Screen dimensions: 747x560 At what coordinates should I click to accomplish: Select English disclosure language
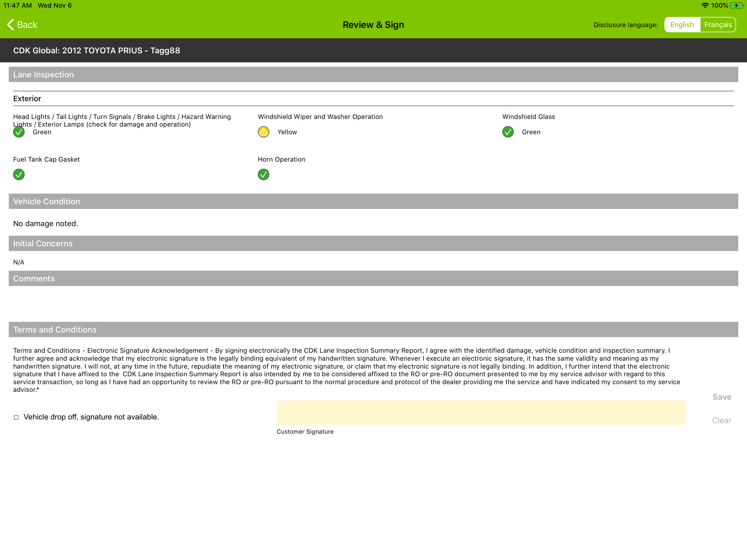tap(682, 25)
